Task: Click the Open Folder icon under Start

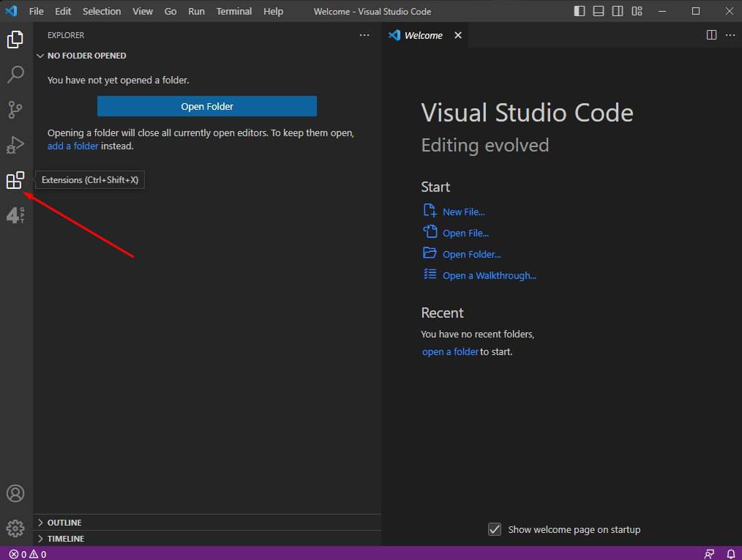Action: 430,253
